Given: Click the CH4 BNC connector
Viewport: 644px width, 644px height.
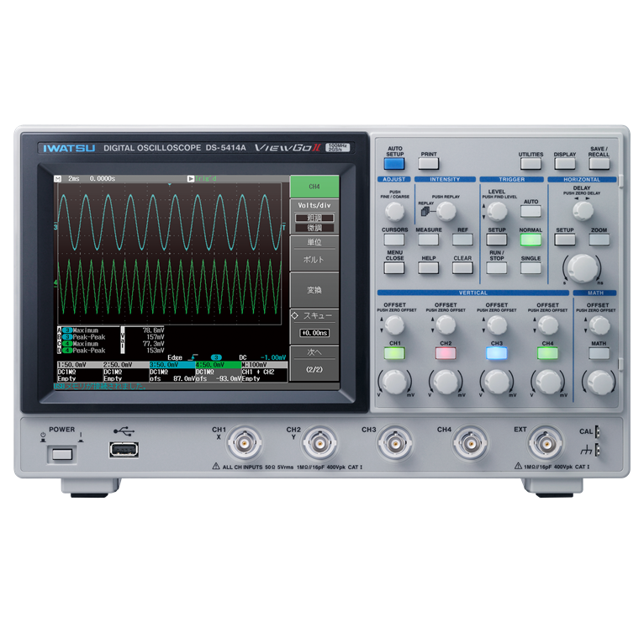Looking at the screenshot, I should tap(470, 443).
